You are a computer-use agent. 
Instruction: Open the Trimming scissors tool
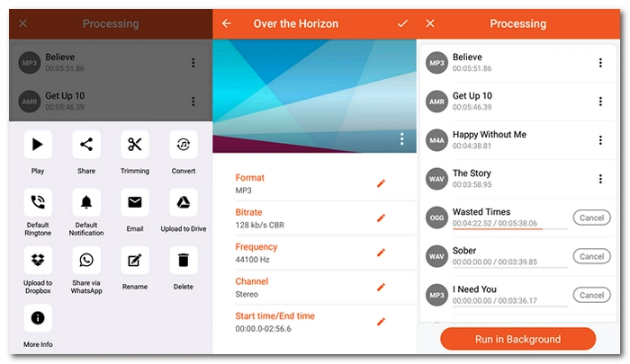tap(135, 145)
